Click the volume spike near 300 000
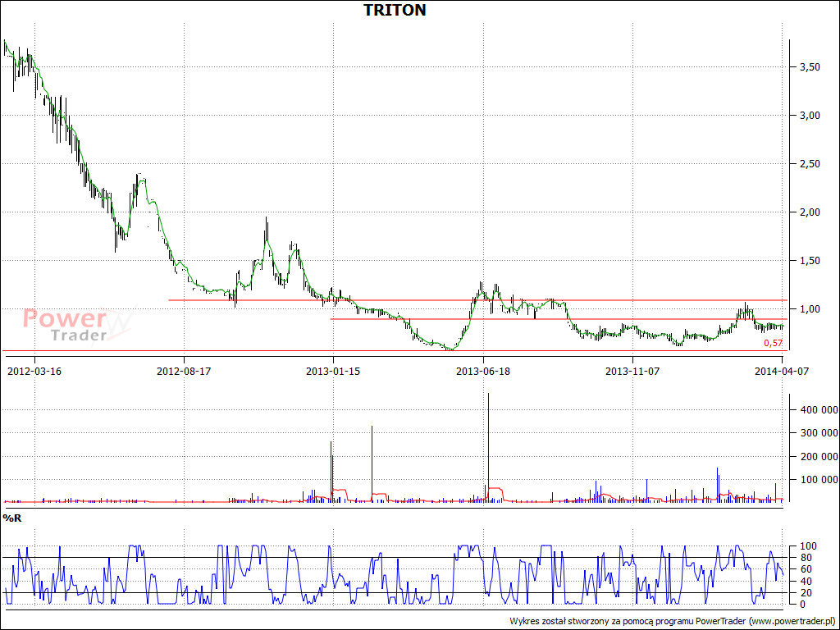The height and width of the screenshot is (630, 840). 372,464
